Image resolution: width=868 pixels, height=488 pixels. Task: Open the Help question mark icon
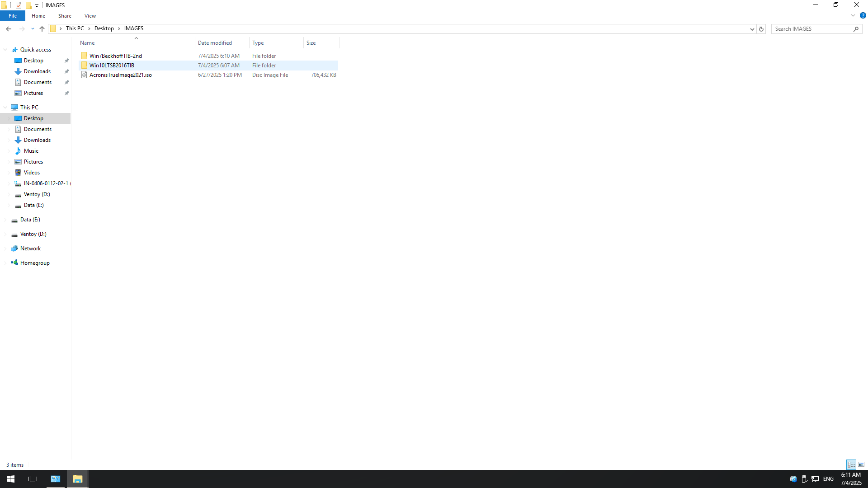pos(863,15)
